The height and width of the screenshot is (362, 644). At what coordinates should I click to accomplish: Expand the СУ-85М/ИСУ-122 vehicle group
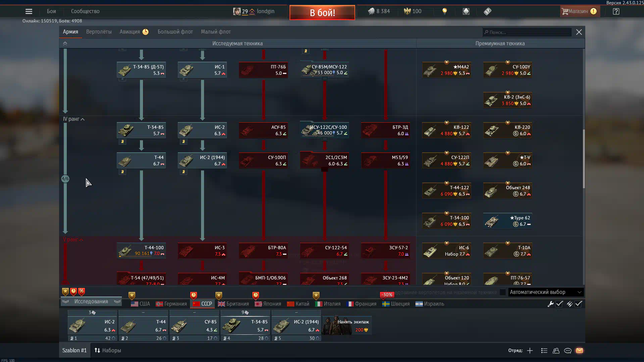(x=325, y=70)
